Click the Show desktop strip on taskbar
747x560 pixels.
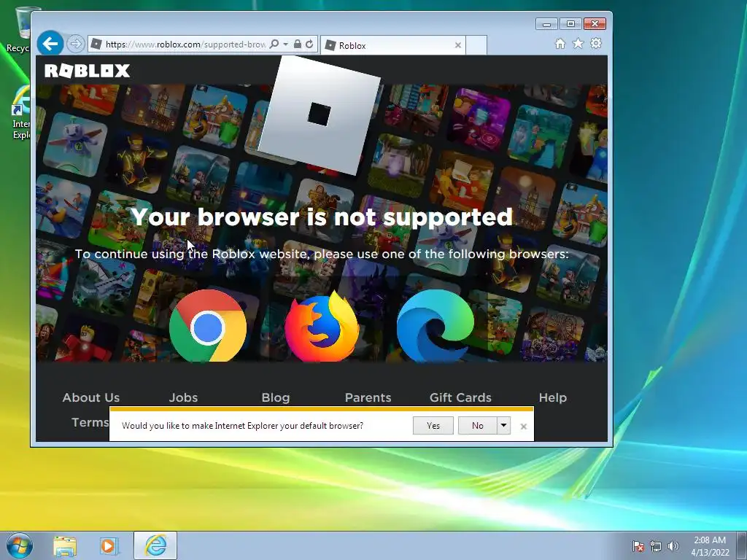pos(742,545)
